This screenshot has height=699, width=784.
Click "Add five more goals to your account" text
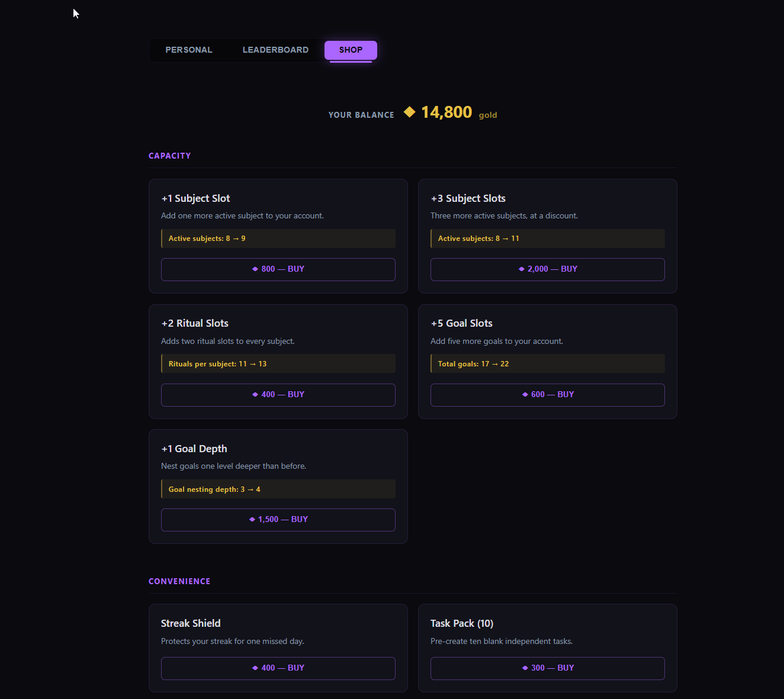pos(497,341)
